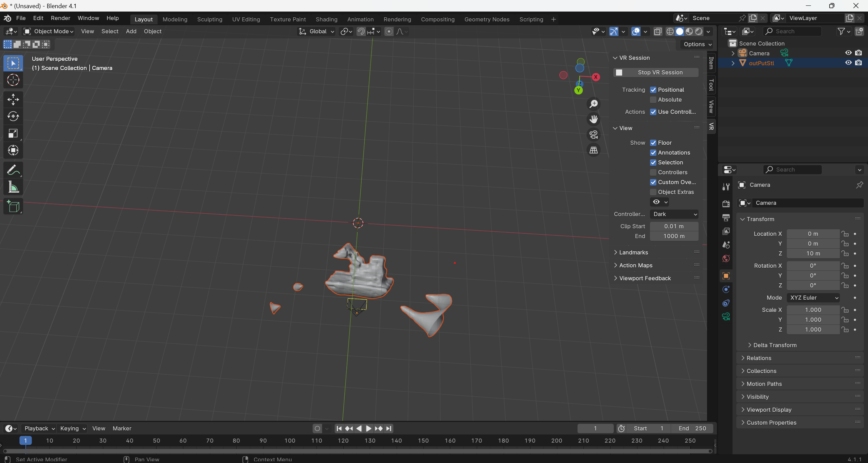Open the Controller style Dark dropdown

pyautogui.click(x=674, y=214)
